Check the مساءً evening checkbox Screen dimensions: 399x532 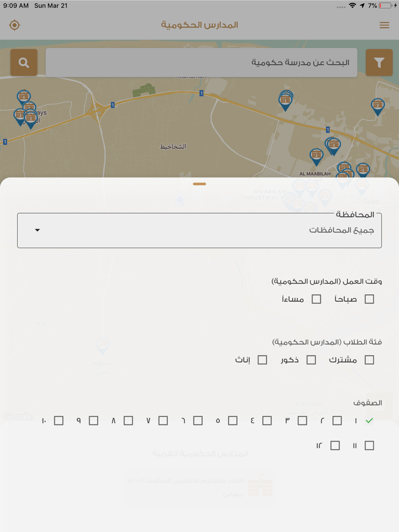pos(316,299)
